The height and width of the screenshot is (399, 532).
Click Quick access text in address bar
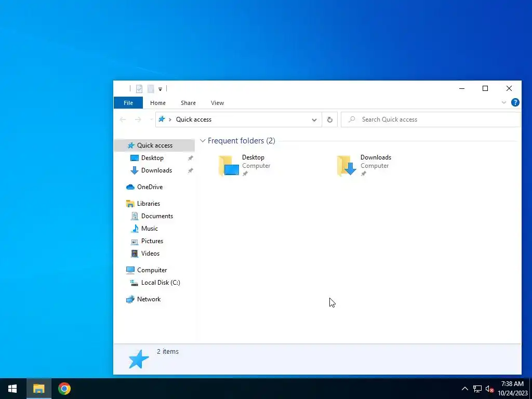tap(194, 119)
